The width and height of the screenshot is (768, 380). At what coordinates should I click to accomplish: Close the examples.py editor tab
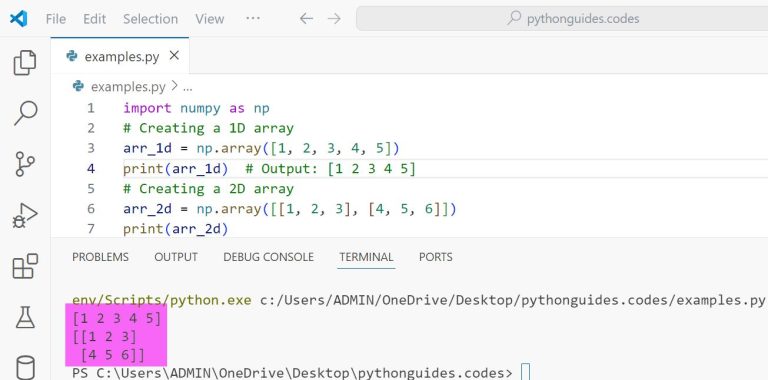point(174,56)
